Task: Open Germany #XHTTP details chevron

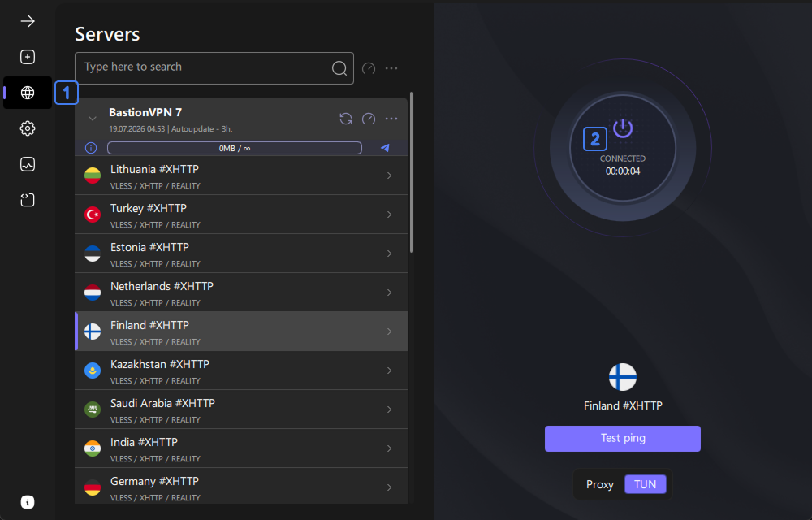Action: [x=390, y=487]
